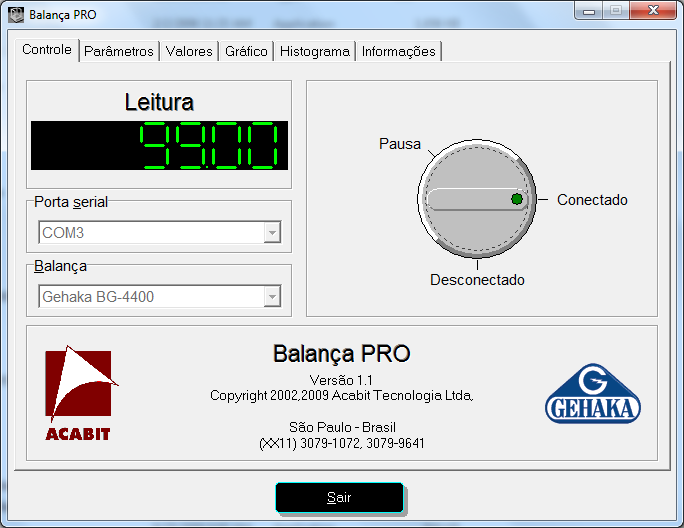
Task: Click the Gehaka BG-4400 scale model field
Action: click(160, 297)
